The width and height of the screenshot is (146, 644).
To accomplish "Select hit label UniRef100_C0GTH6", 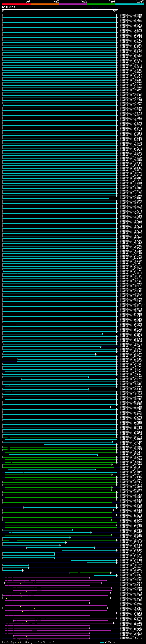I will (x=131, y=588).
